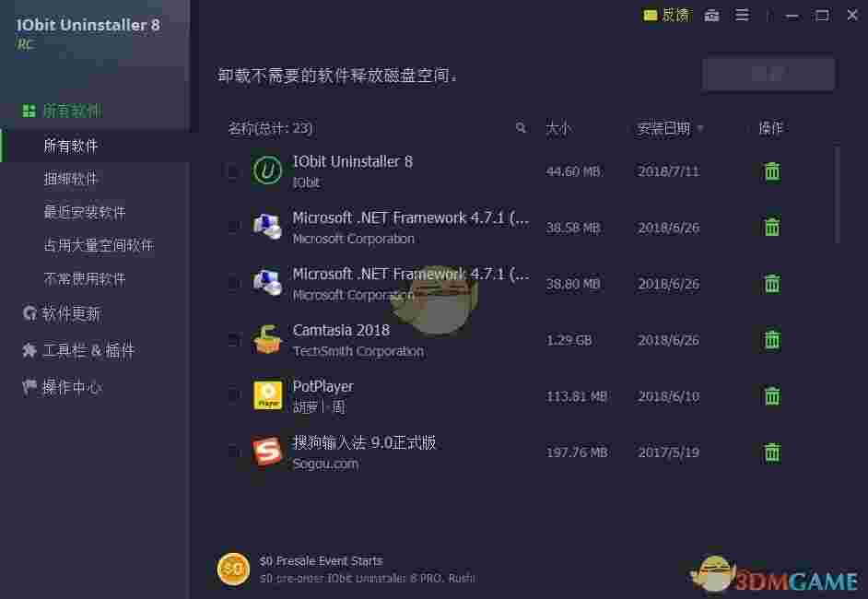This screenshot has height=599, width=868.
Task: Click the PotPlayer application icon
Action: tap(267, 395)
